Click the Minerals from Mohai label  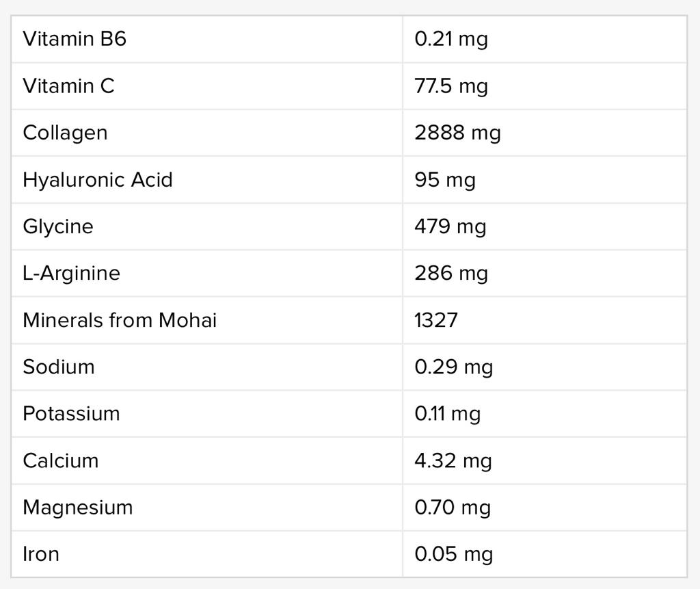tap(120, 320)
